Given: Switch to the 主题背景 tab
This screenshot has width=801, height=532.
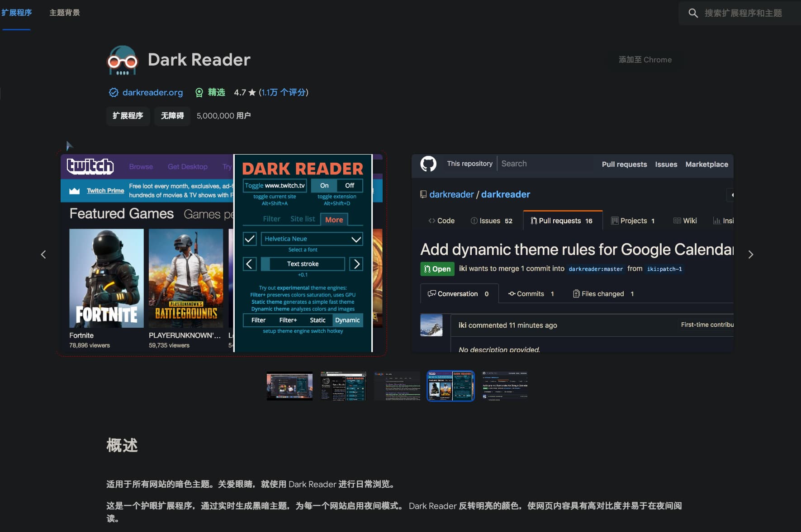Looking at the screenshot, I should coord(65,13).
